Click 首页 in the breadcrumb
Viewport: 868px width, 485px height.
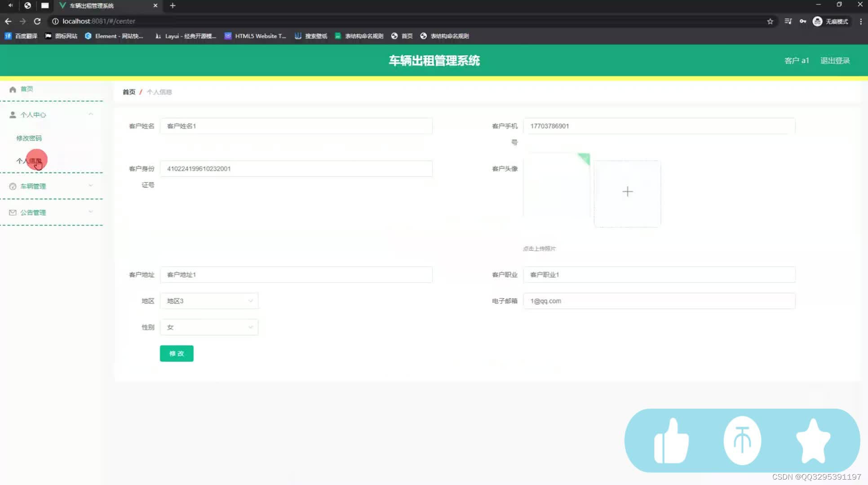[129, 92]
